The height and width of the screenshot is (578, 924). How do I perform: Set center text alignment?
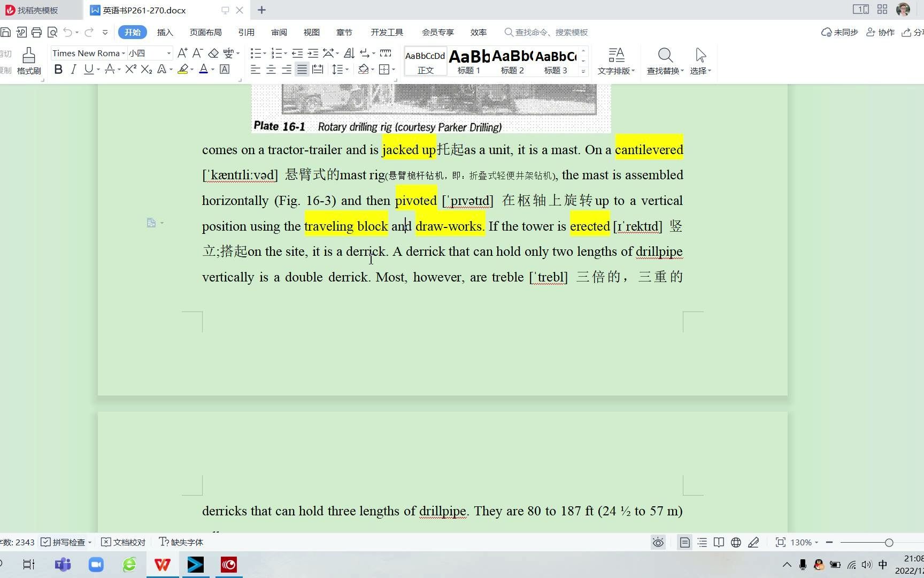(271, 69)
